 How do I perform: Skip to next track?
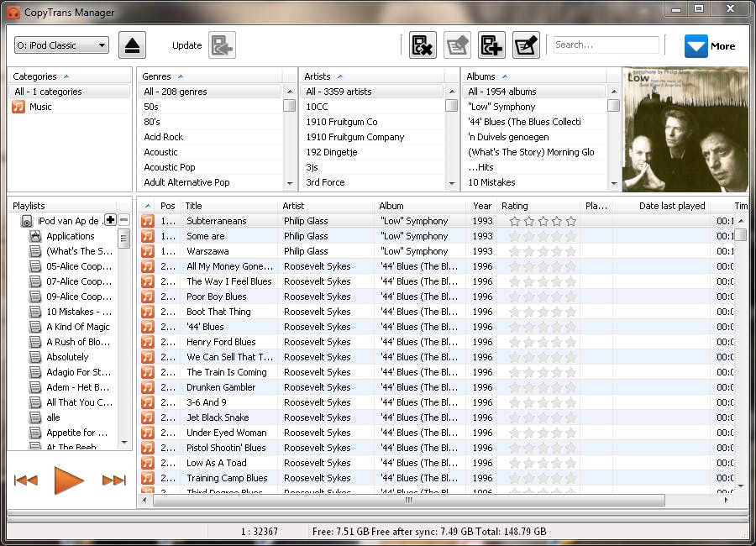(x=114, y=480)
